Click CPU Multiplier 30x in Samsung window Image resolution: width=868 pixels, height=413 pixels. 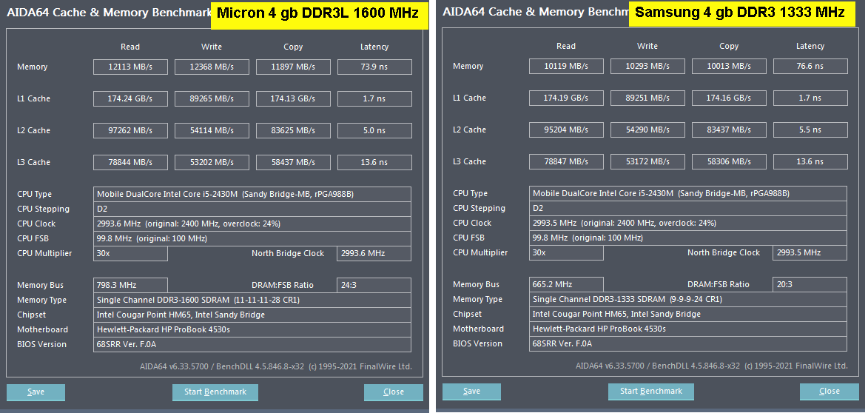pos(566,253)
